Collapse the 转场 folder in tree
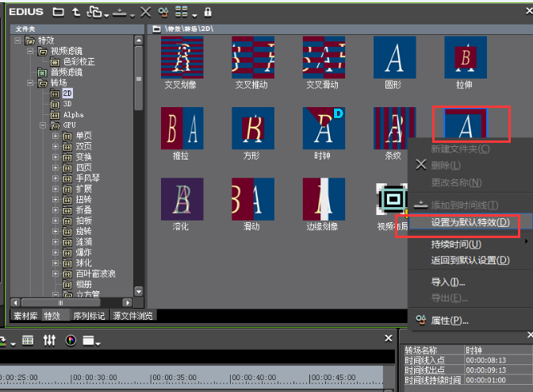533x392 pixels. click(31, 83)
